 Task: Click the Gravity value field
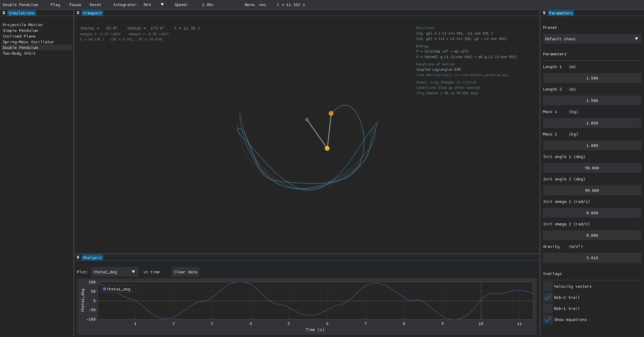592,258
